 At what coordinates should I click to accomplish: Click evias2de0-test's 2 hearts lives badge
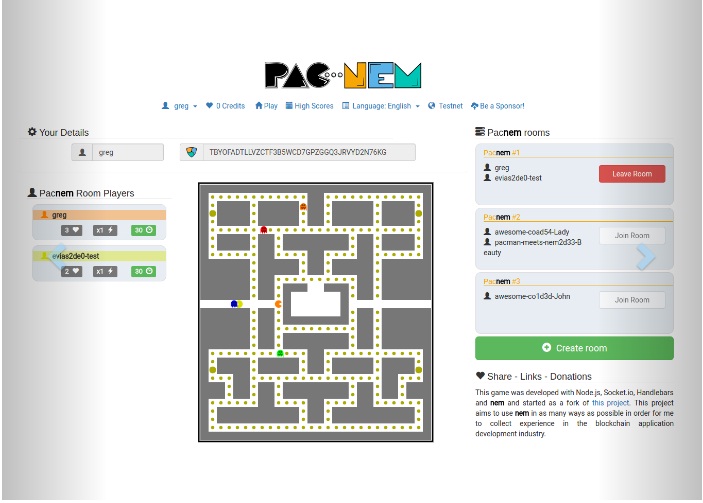tap(72, 272)
